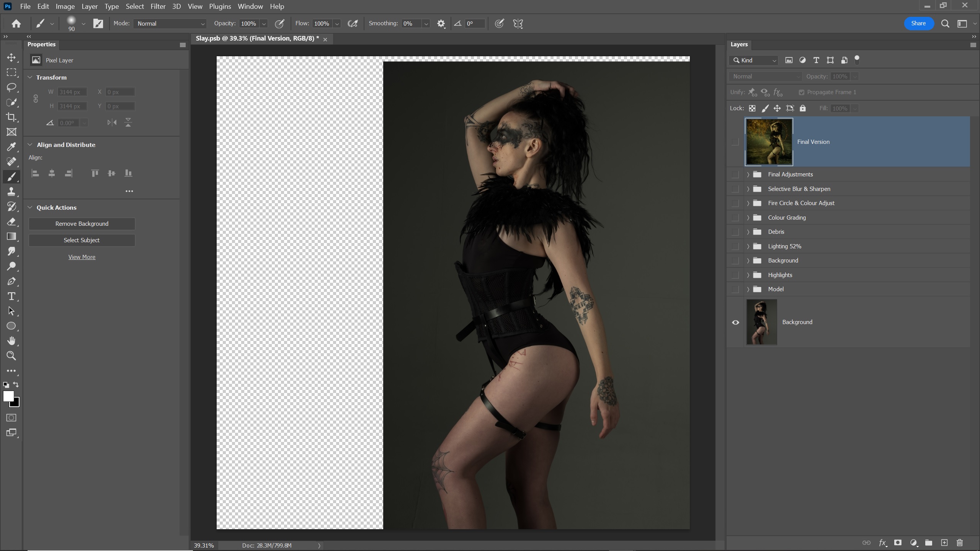
Task: Add a layer mask
Action: click(x=897, y=543)
